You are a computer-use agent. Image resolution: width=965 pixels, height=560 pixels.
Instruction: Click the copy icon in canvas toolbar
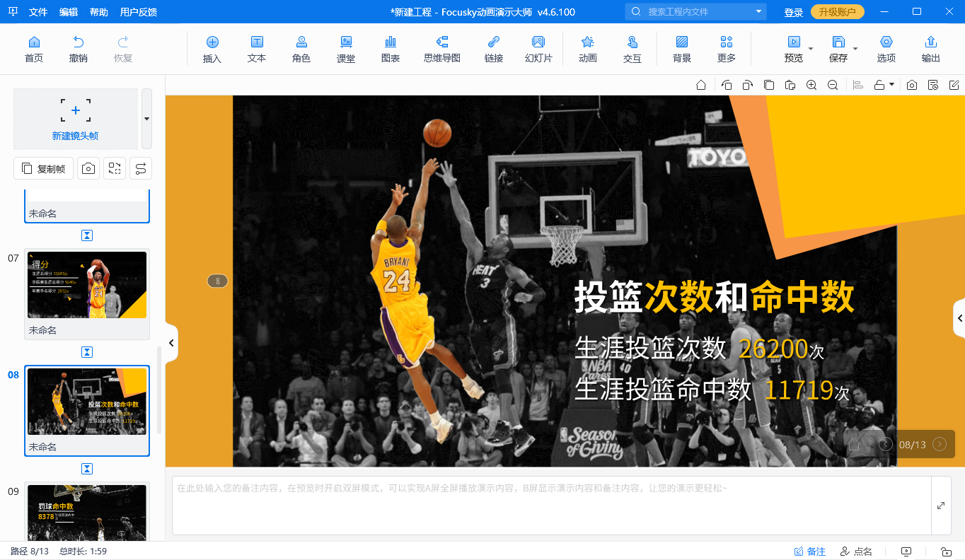(x=769, y=85)
